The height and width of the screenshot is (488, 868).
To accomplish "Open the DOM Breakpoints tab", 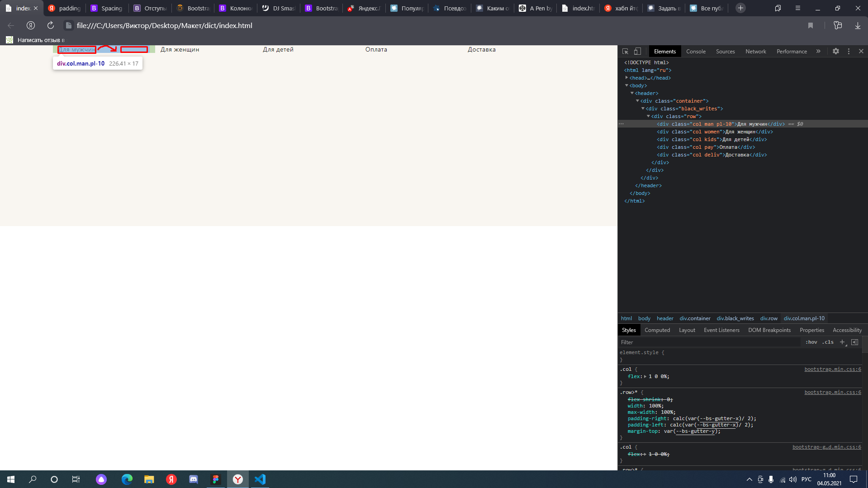I will coord(769,330).
